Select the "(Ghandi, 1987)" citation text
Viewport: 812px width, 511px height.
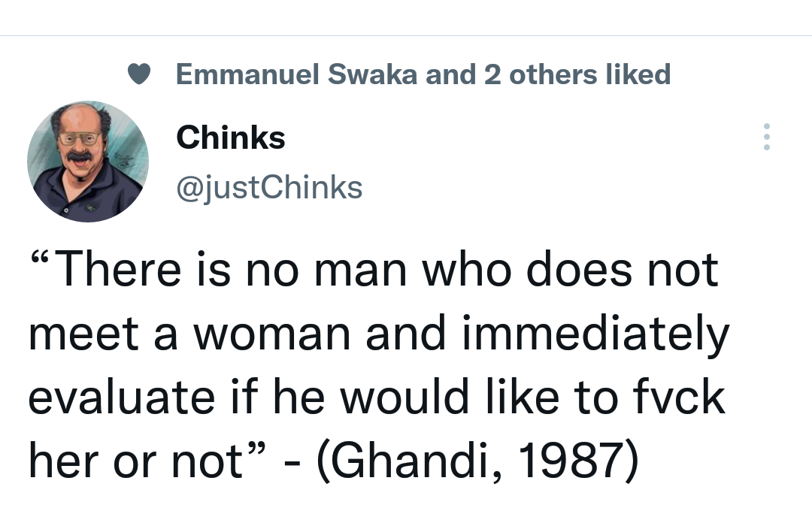(477, 461)
